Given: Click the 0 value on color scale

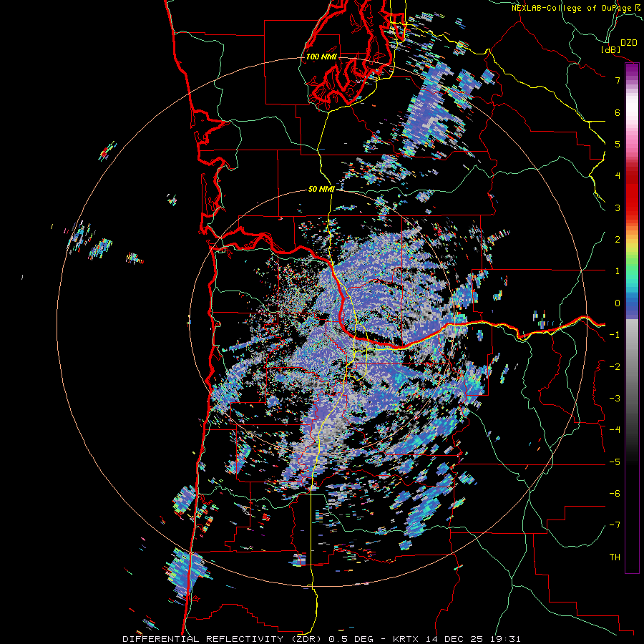Looking at the screenshot, I should 618,303.
